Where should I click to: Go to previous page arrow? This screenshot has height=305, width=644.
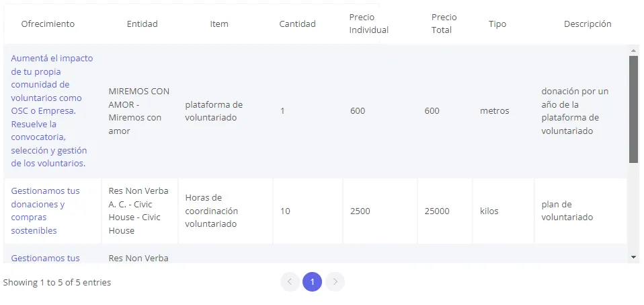(290, 281)
